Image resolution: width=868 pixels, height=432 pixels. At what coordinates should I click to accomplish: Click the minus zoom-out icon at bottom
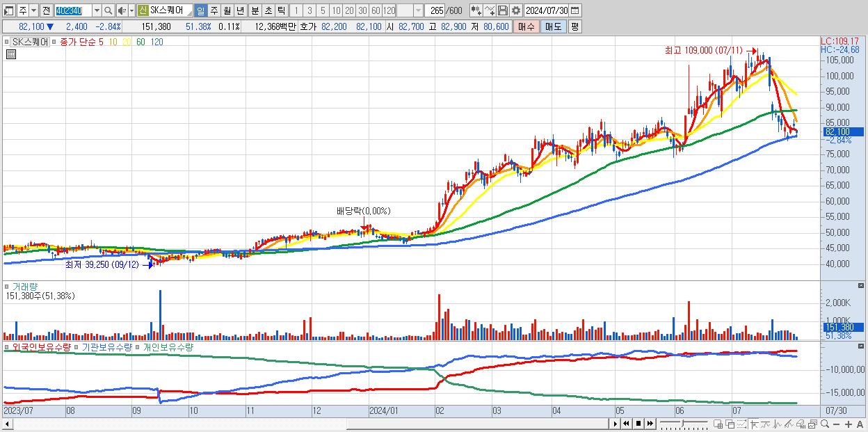coord(836,424)
